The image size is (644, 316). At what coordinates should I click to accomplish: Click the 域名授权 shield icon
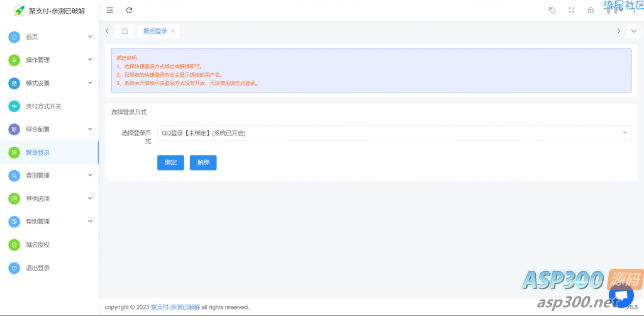click(x=14, y=244)
